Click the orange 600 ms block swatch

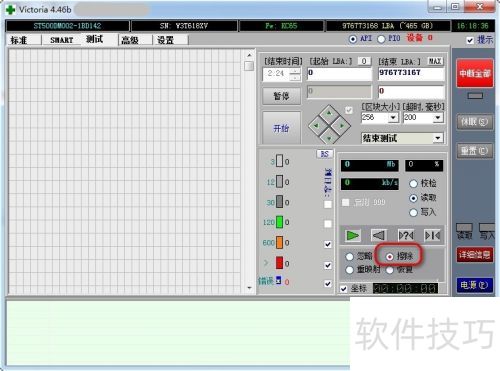[279, 242]
